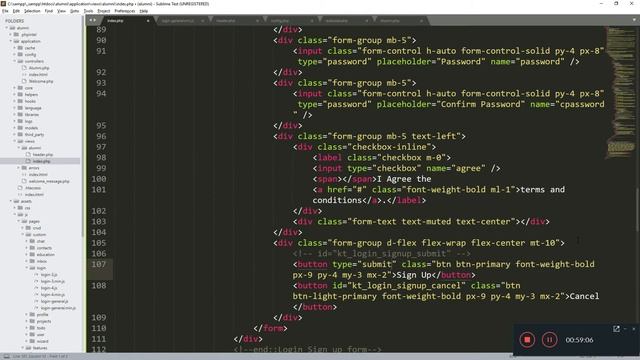Open the tab list dropdown arrow
This screenshot has width=640, height=360.
tap(634, 20)
